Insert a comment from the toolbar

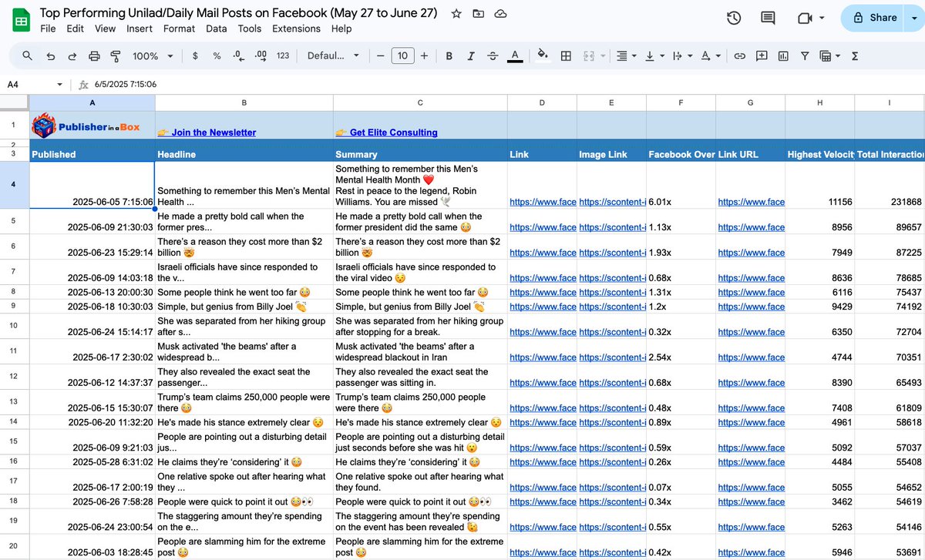[x=762, y=55]
